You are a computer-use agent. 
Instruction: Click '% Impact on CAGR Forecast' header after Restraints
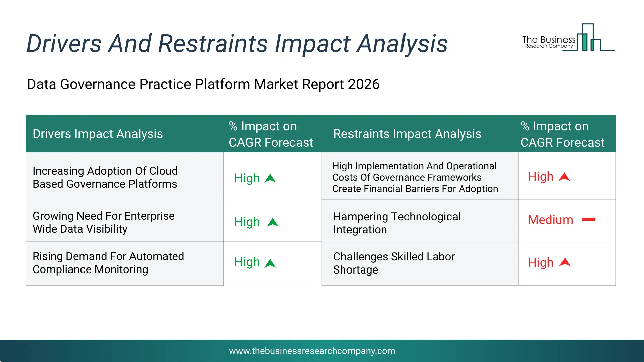pos(562,134)
